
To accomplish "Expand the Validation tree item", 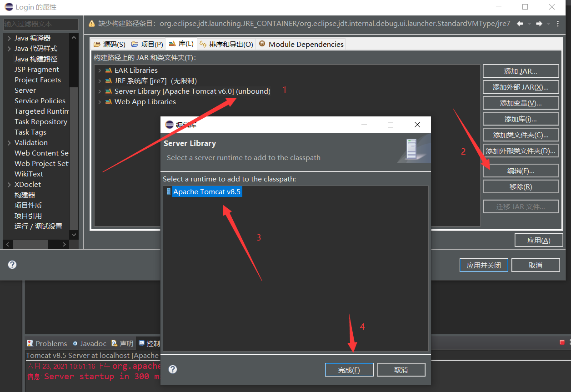I will (9, 143).
